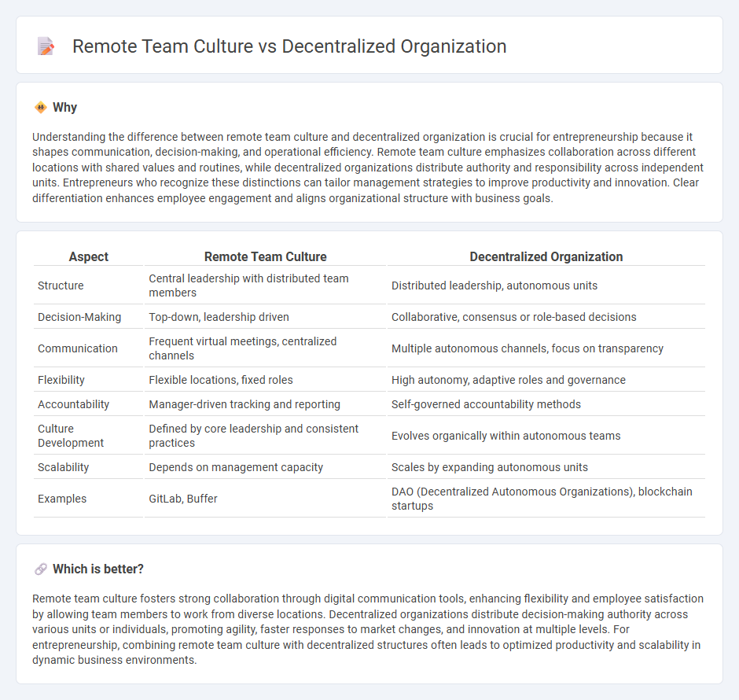Click the Decentralized Organization column header
This screenshot has height=700, width=739.
click(546, 256)
